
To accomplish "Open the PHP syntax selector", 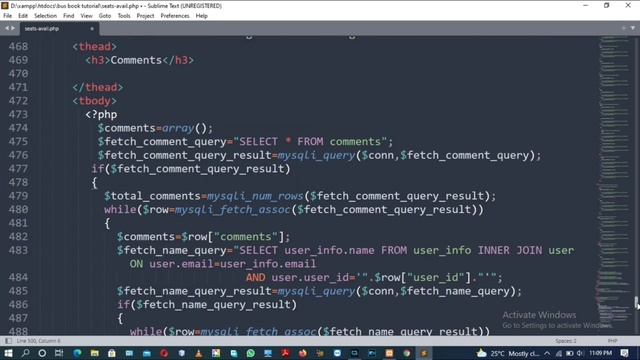I will (x=612, y=341).
